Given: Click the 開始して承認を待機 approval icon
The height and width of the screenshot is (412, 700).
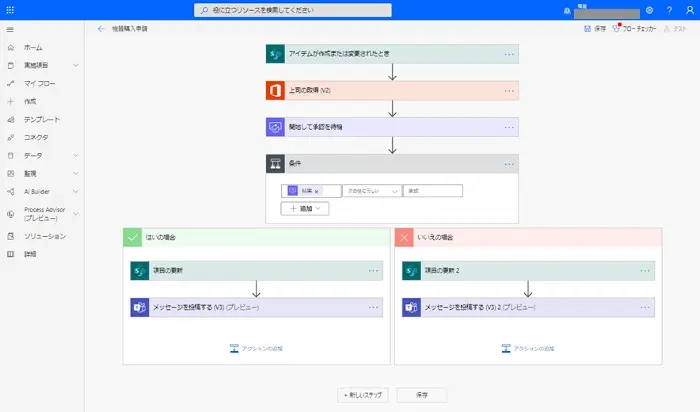Looking at the screenshot, I should point(275,127).
